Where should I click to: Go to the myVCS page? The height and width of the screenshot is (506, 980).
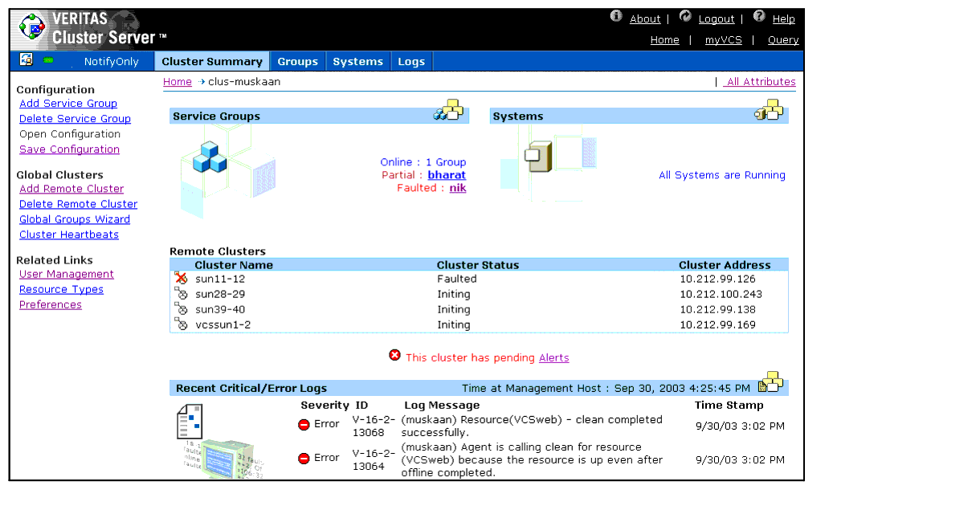pyautogui.click(x=723, y=40)
